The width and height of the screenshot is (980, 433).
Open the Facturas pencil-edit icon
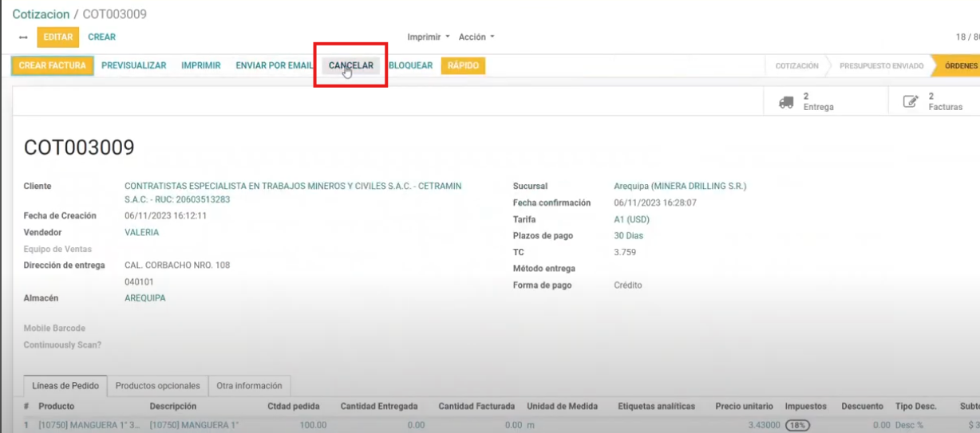pyautogui.click(x=911, y=101)
